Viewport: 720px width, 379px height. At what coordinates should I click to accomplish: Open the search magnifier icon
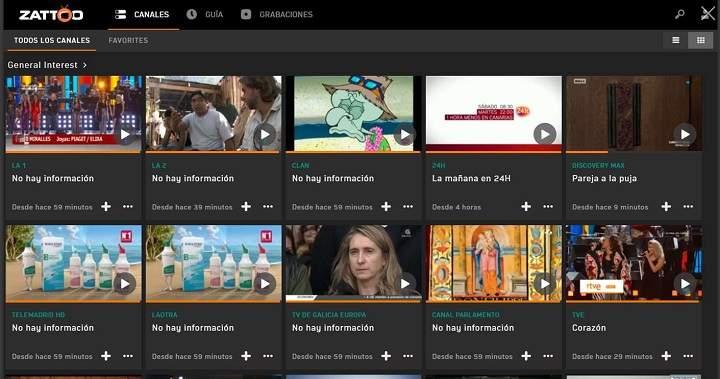[x=680, y=14]
